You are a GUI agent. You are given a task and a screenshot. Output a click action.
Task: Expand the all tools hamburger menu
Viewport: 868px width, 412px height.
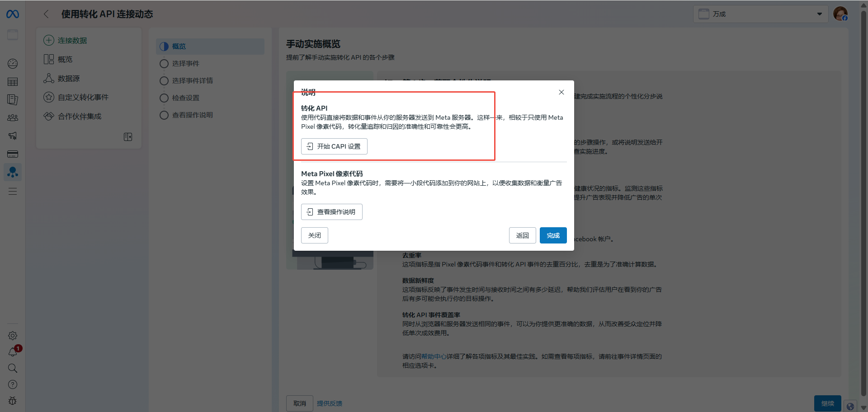[13, 192]
